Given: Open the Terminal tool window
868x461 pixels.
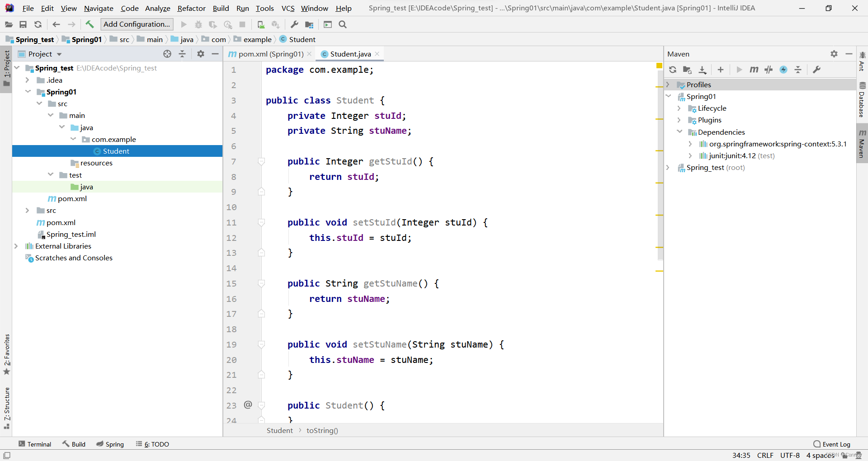Looking at the screenshot, I should pyautogui.click(x=35, y=444).
